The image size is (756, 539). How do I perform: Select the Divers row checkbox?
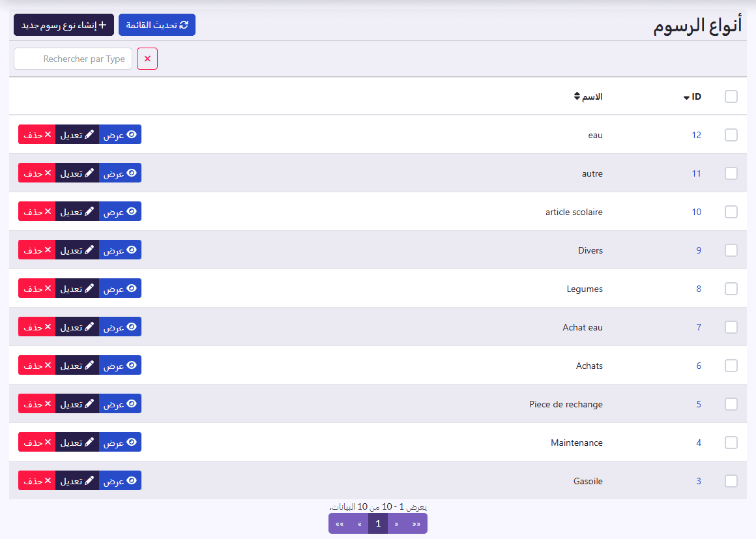[731, 250]
